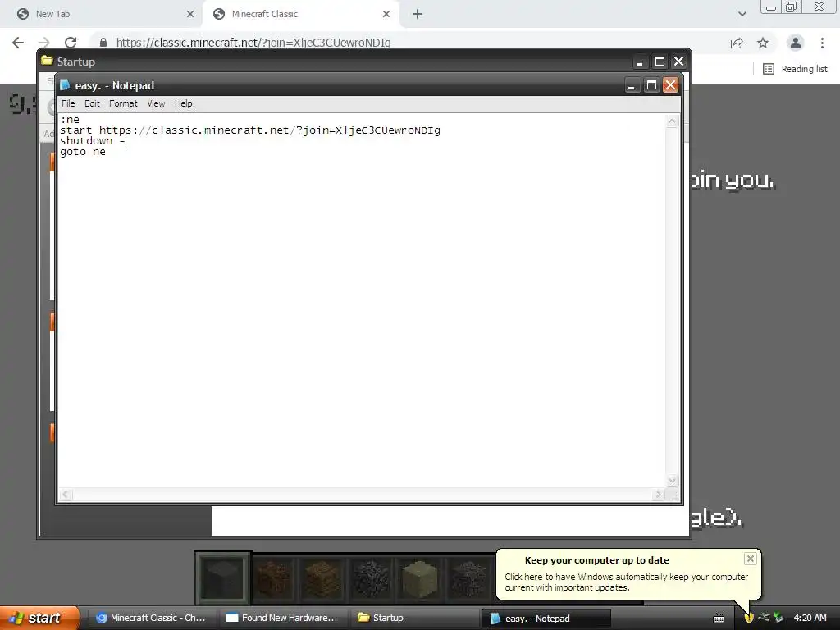Open Found New Hardware taskbar button

pyautogui.click(x=283, y=619)
